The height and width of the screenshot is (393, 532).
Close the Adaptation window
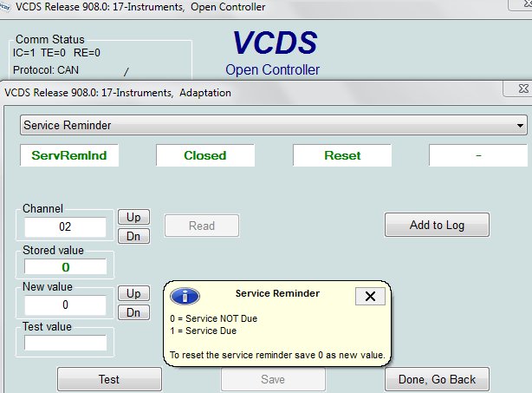point(522,88)
